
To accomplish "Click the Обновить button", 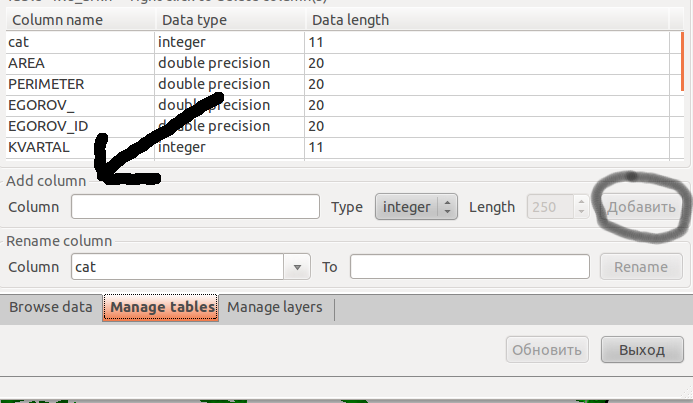I will point(548,350).
